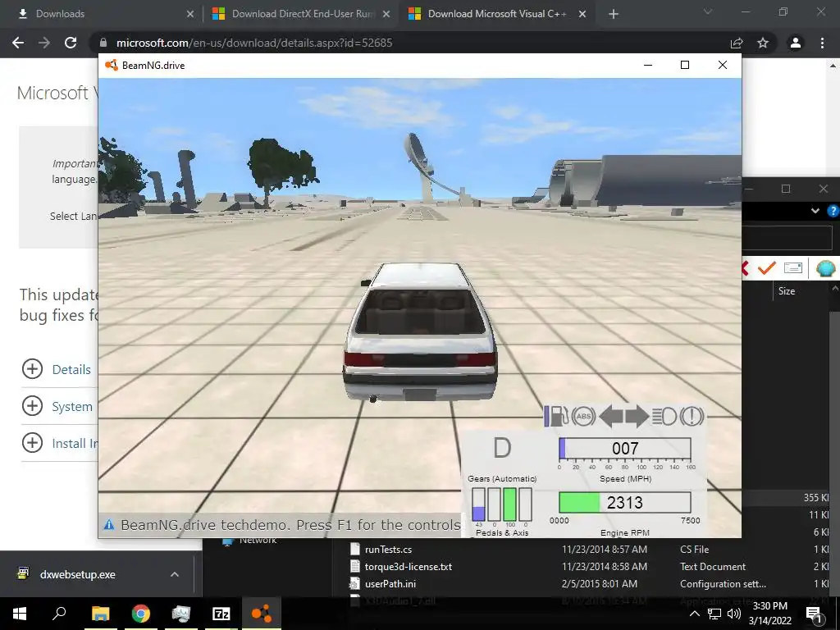Click the gear indicator D
840x630 pixels.
502,448
